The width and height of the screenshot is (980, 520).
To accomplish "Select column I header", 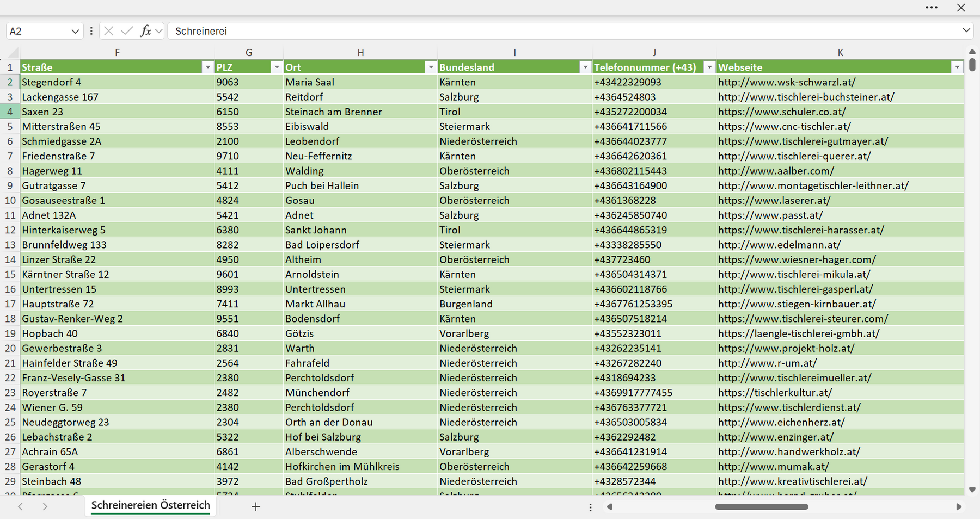I will tap(514, 53).
